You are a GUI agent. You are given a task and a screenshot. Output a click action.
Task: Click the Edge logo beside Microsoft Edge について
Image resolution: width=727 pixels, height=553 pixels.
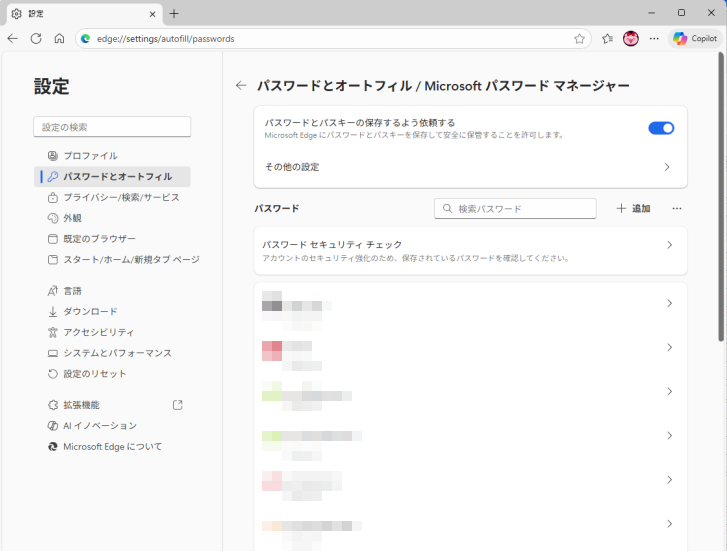click(x=53, y=447)
